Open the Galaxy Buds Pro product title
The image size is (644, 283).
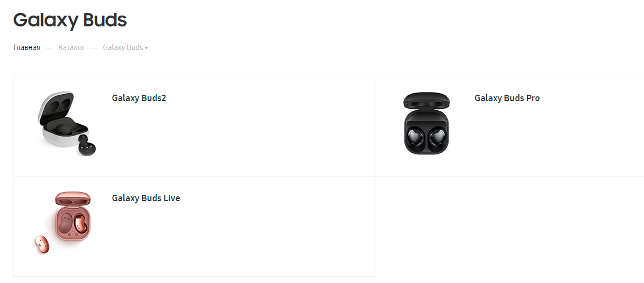[x=507, y=98]
